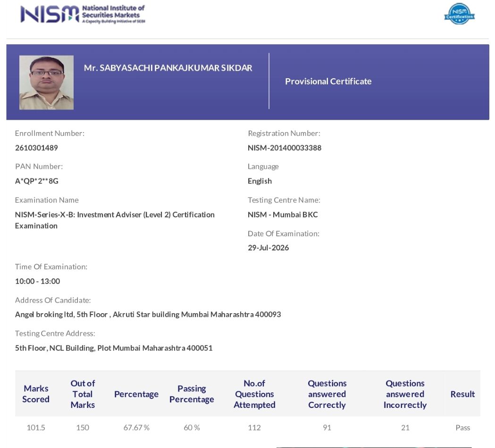
Task: Click the Language label
Action: point(263,166)
